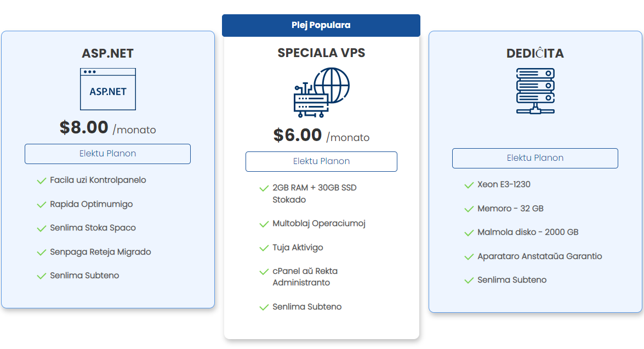This screenshot has height=349, width=644.
Task: Click the DEDIĈITA plan heading
Action: tap(535, 53)
